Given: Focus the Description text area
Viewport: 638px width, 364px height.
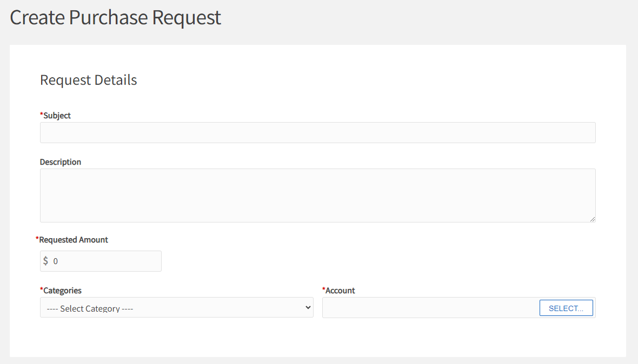Looking at the screenshot, I should [317, 195].
